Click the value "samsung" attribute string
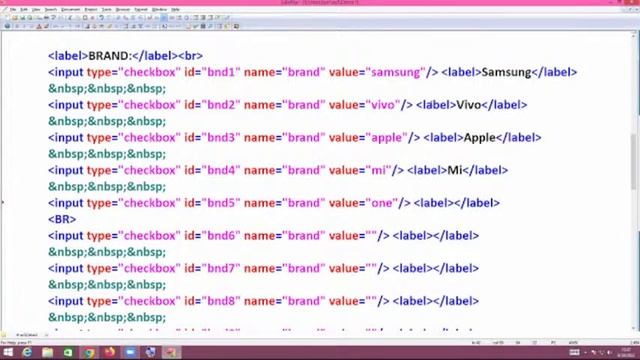The image size is (640, 360). coord(396,72)
